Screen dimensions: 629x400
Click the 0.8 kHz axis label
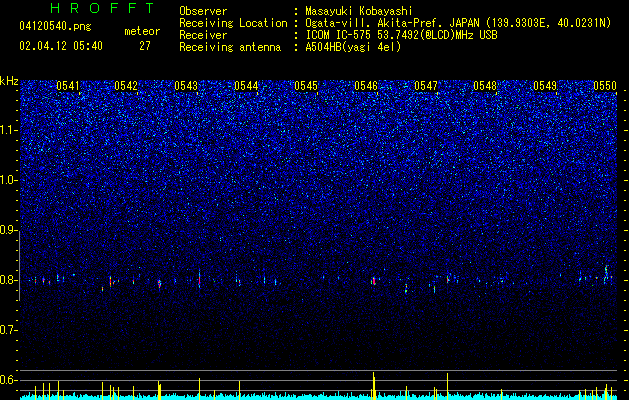pos(8,280)
